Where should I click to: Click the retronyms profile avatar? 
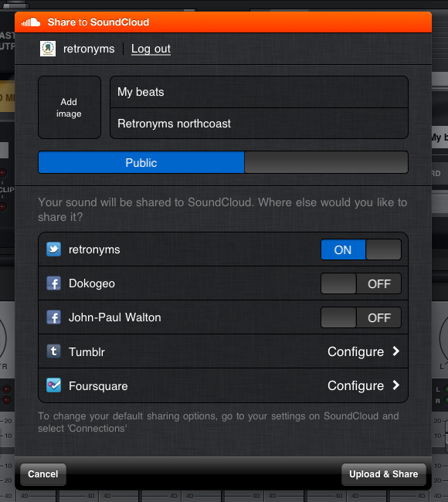[x=48, y=49]
